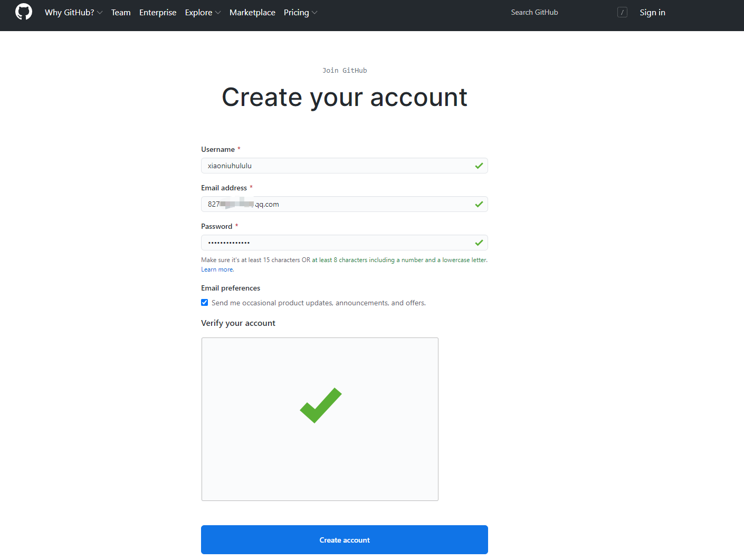Click the 'Verify your account' heading

(238, 323)
